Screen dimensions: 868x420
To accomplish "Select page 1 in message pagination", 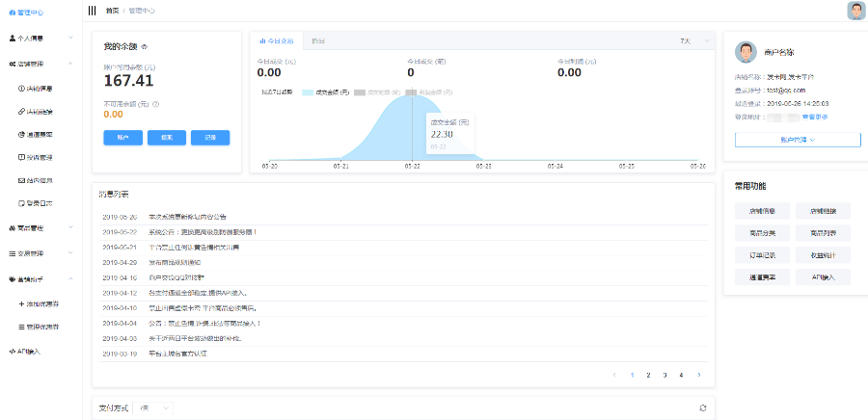I will (632, 375).
